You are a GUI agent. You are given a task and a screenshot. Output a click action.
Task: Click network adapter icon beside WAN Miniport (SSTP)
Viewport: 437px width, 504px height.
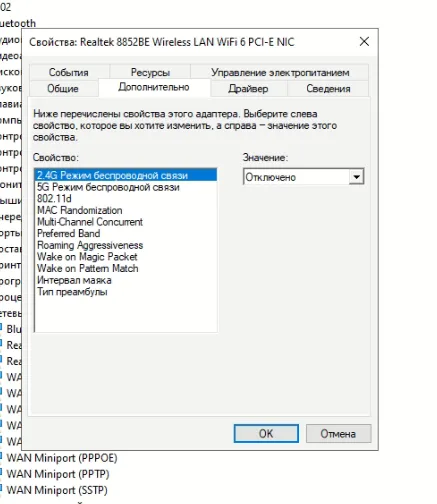(x=1, y=488)
